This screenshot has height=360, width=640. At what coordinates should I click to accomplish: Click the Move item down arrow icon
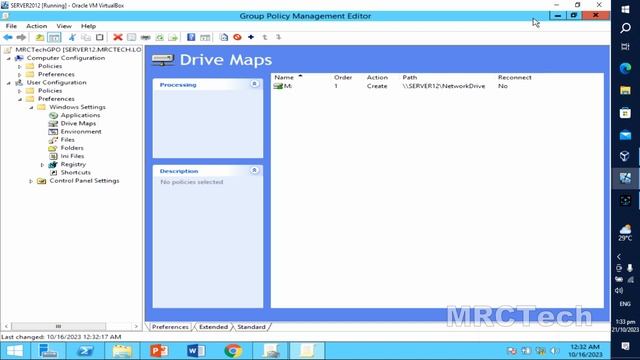(278, 37)
